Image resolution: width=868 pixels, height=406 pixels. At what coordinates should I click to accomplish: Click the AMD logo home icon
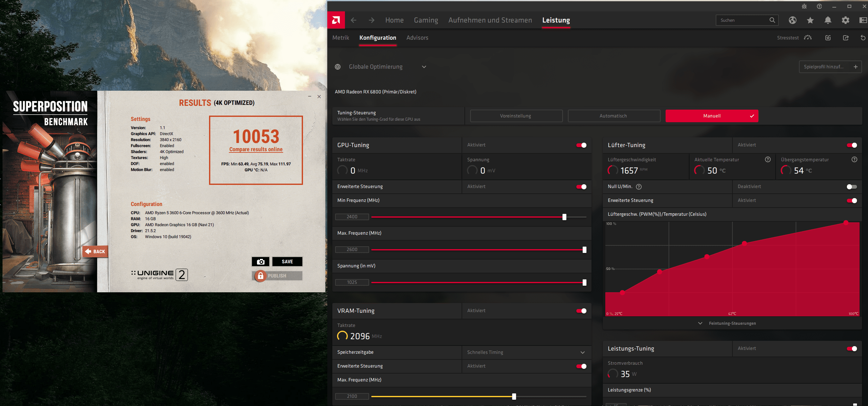point(336,20)
